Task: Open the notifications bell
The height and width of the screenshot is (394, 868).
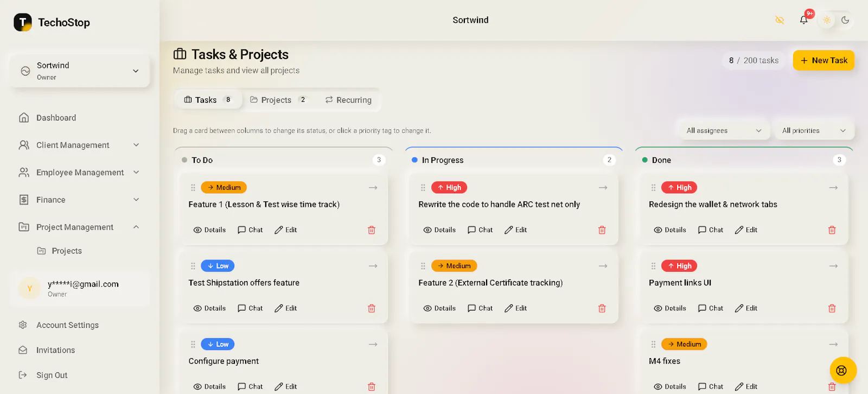Action: (x=803, y=20)
